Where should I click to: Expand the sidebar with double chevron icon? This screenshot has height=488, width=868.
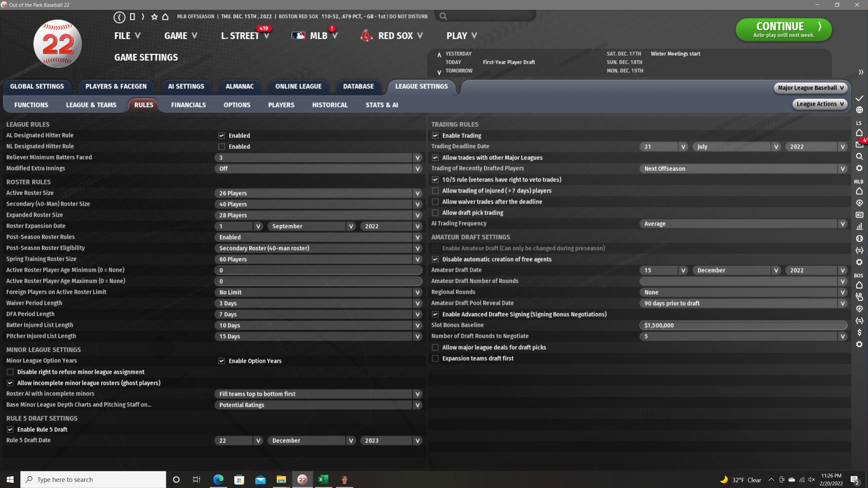coord(861,72)
